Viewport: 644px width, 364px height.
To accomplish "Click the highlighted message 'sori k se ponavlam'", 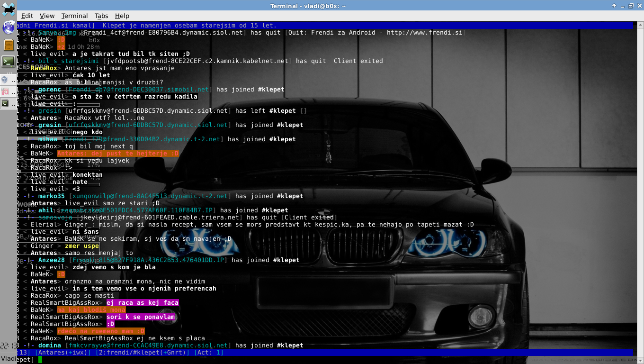I will coord(141,317).
